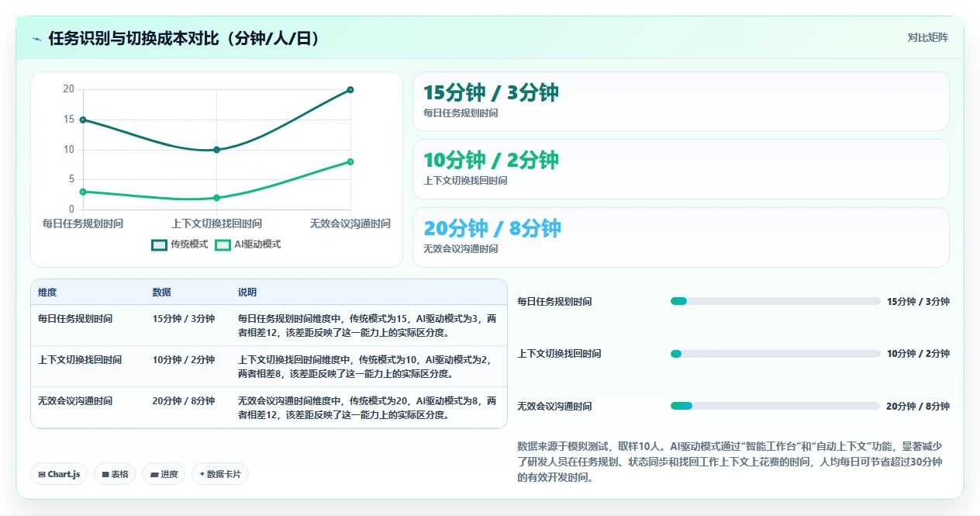Click table cell 无效会议沟通时间
The height and width of the screenshot is (516, 980).
coord(75,401)
